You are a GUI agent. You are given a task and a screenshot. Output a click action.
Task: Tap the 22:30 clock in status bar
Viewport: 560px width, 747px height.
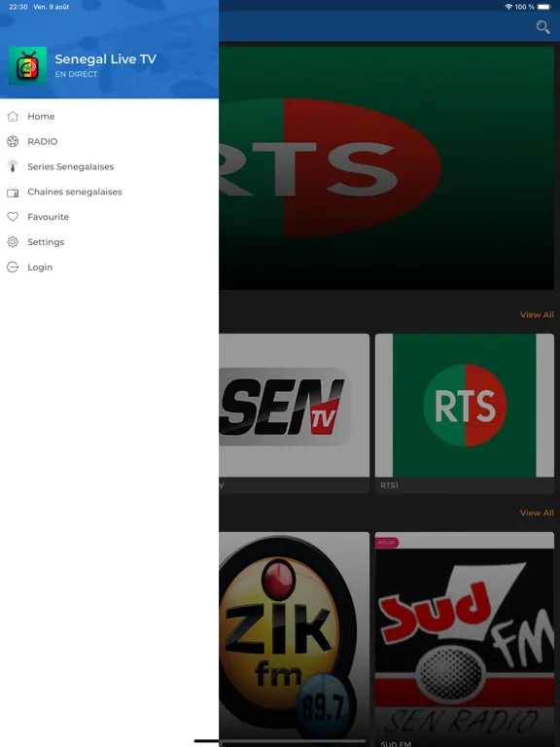coord(18,7)
